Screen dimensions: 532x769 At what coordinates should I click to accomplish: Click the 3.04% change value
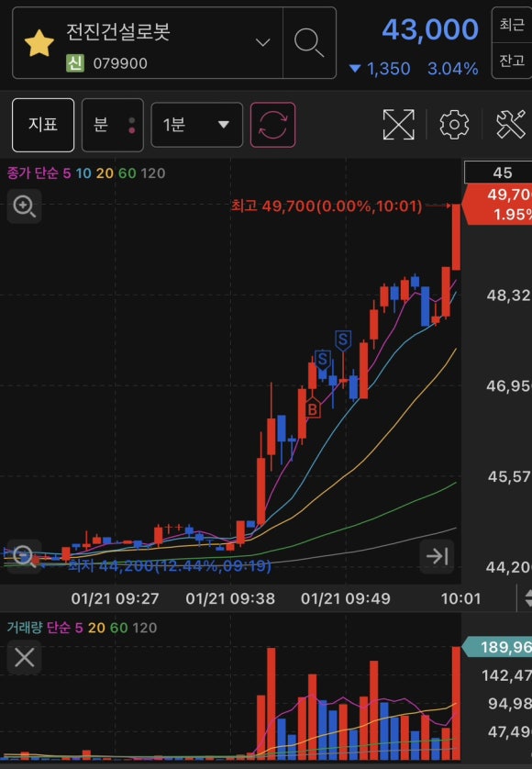[x=452, y=69]
